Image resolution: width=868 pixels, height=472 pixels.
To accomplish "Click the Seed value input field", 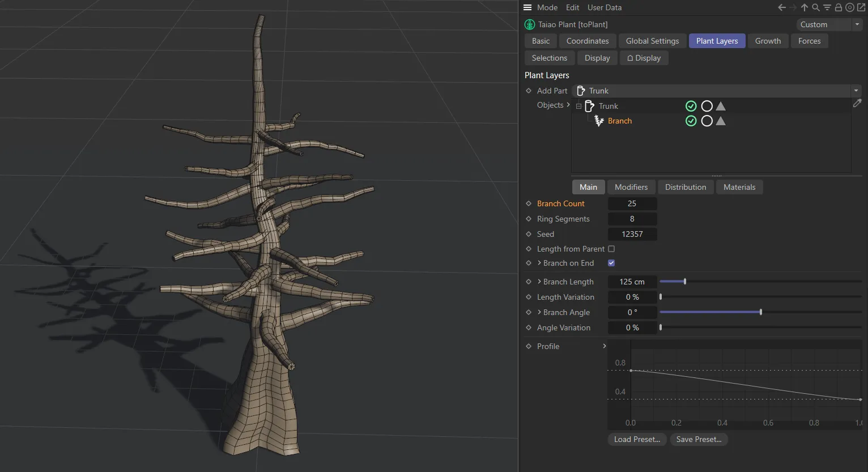I will point(632,233).
